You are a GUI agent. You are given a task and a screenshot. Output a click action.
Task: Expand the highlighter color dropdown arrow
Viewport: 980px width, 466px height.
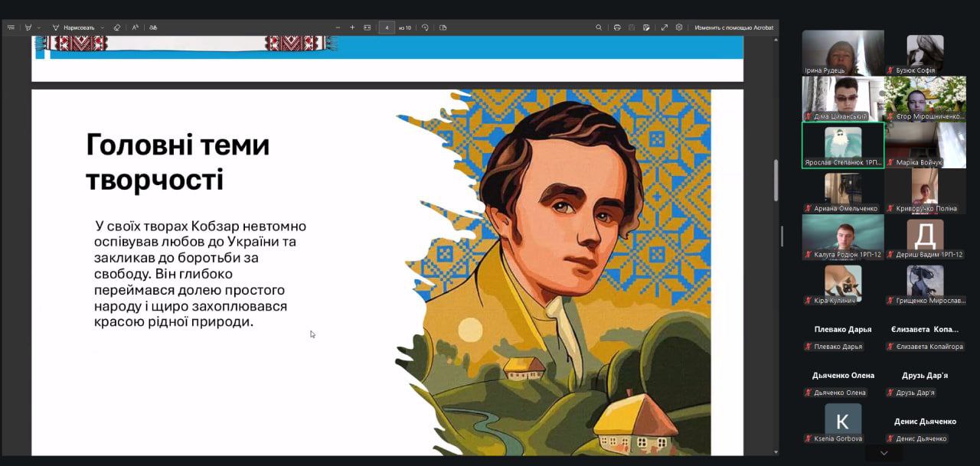[40, 28]
